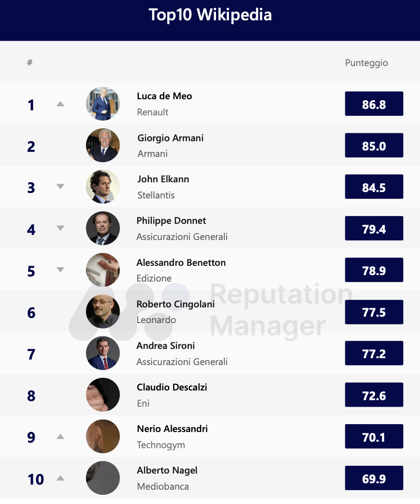The height and width of the screenshot is (504, 420).
Task: Select the Andrea Sironi photo
Action: [x=103, y=354]
